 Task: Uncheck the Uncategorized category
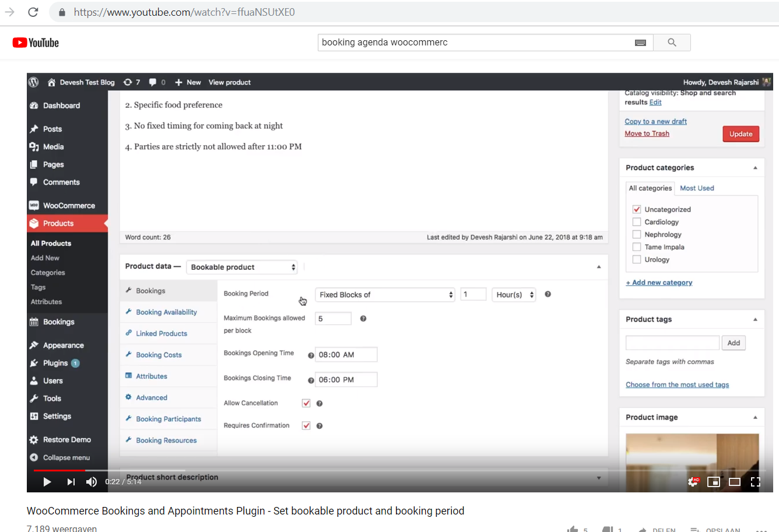[637, 209]
